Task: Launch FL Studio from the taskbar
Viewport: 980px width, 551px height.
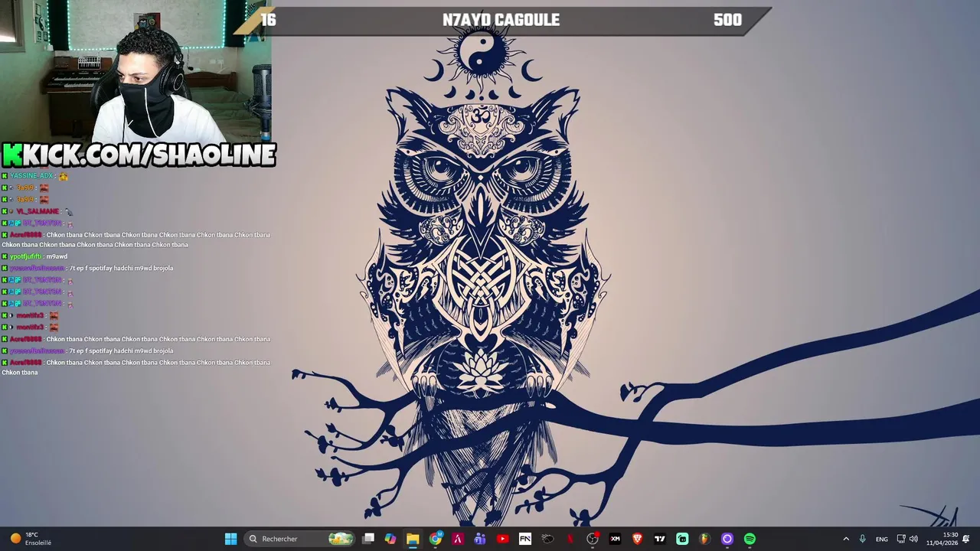Action: pos(704,539)
